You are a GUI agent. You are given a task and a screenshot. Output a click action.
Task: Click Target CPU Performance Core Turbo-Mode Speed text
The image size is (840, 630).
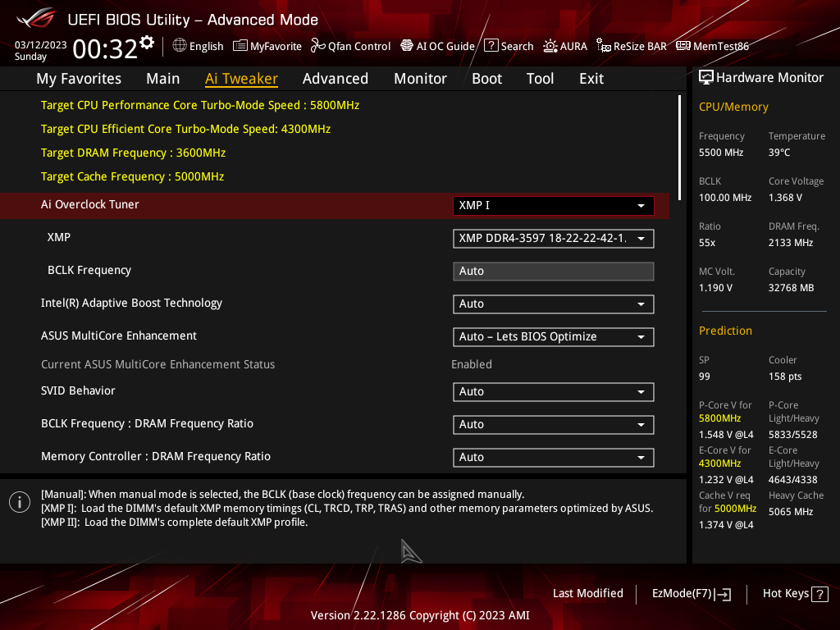pyautogui.click(x=200, y=106)
